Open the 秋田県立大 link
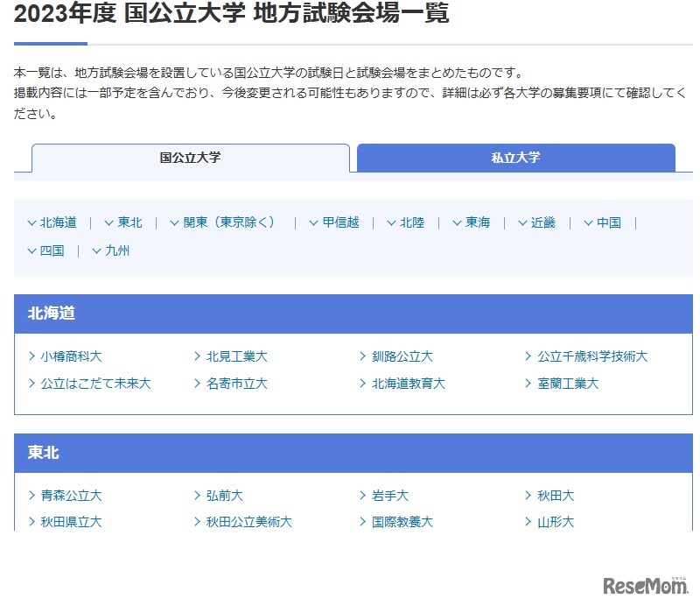700x606 pixels. pyautogui.click(x=66, y=522)
